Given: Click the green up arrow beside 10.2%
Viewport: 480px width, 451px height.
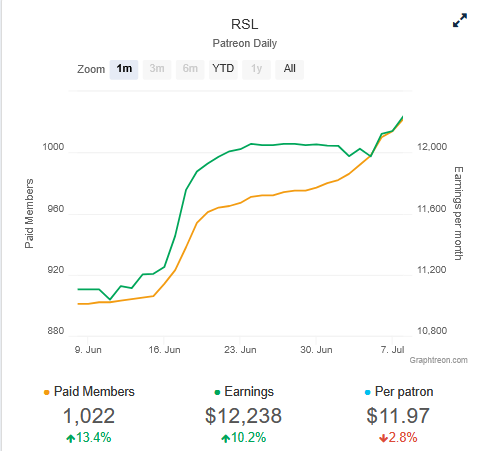Looking at the screenshot, I should pos(226,438).
